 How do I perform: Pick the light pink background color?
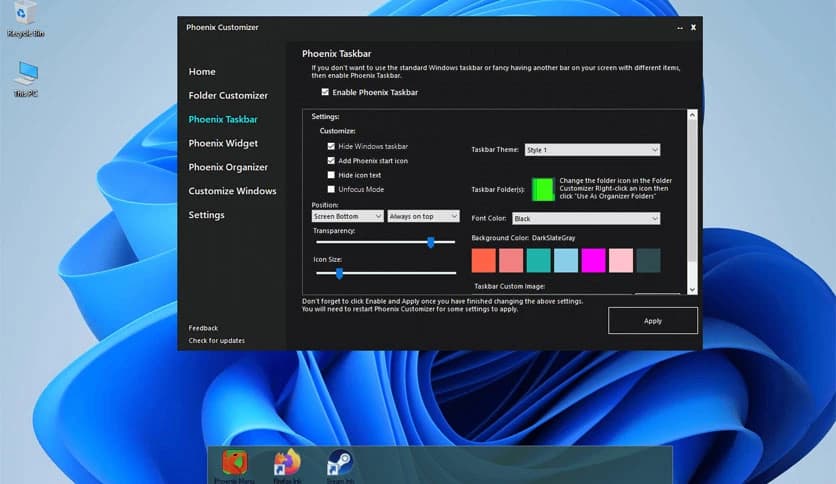click(621, 261)
